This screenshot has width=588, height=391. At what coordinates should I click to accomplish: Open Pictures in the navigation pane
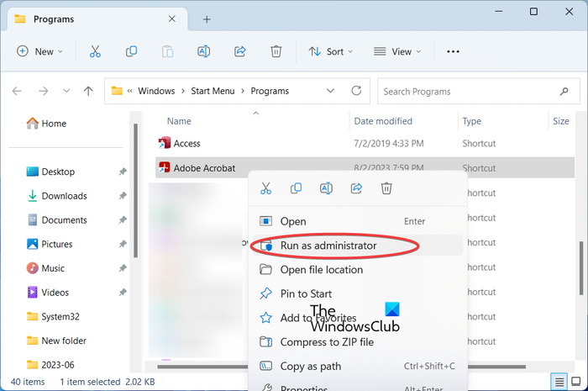click(x=49, y=244)
